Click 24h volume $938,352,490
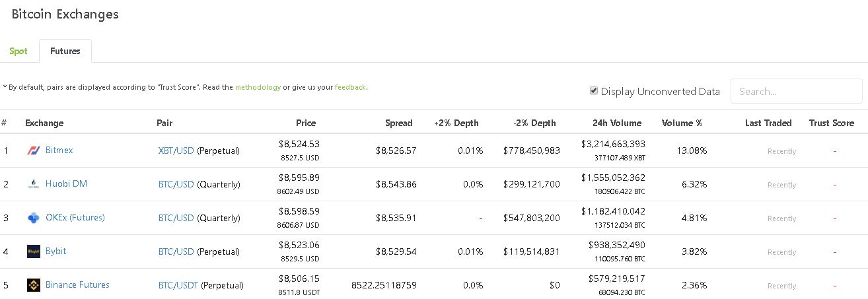 (x=617, y=244)
